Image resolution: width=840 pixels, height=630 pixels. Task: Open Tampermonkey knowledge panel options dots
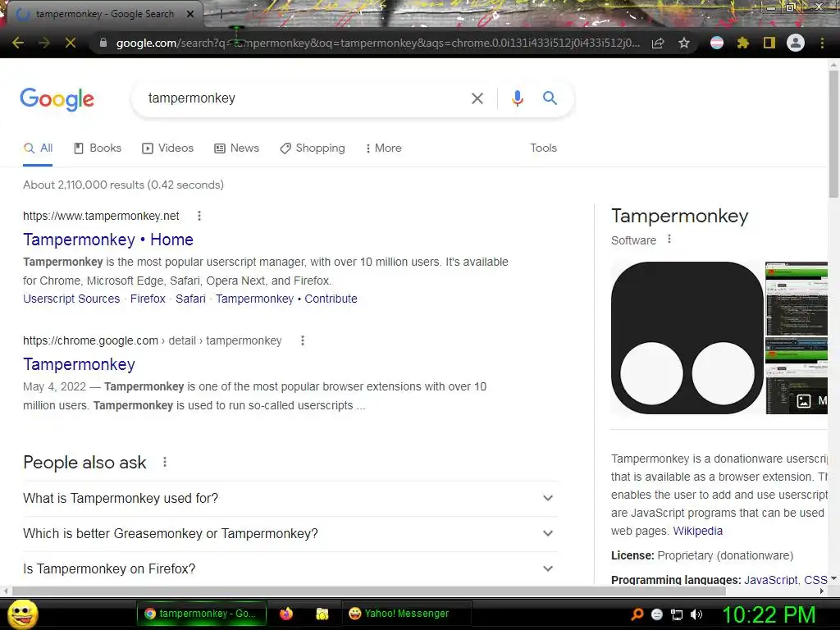[x=669, y=240]
